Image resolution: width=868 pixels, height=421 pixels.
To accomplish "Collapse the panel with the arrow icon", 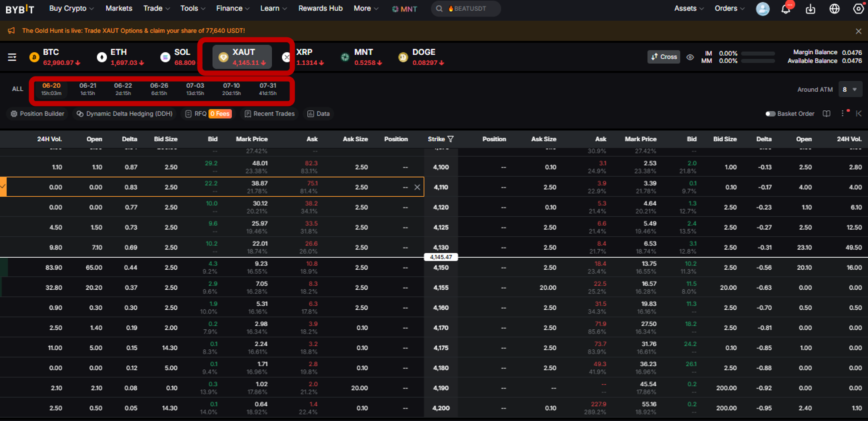I will tap(858, 113).
